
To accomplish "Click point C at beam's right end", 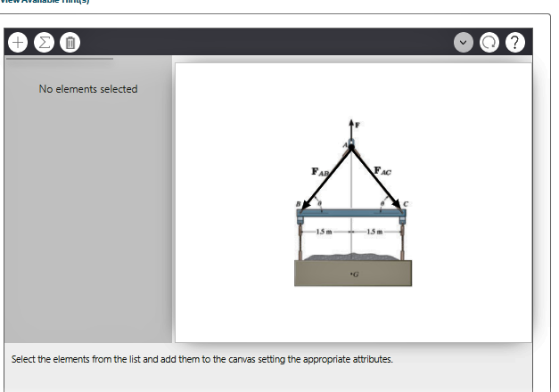I will [x=406, y=204].
